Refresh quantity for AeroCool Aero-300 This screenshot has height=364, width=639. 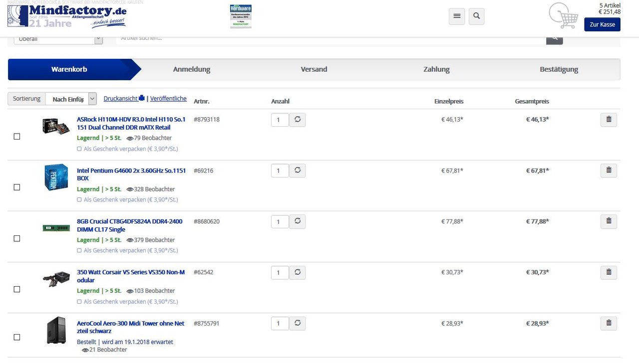[x=298, y=324]
